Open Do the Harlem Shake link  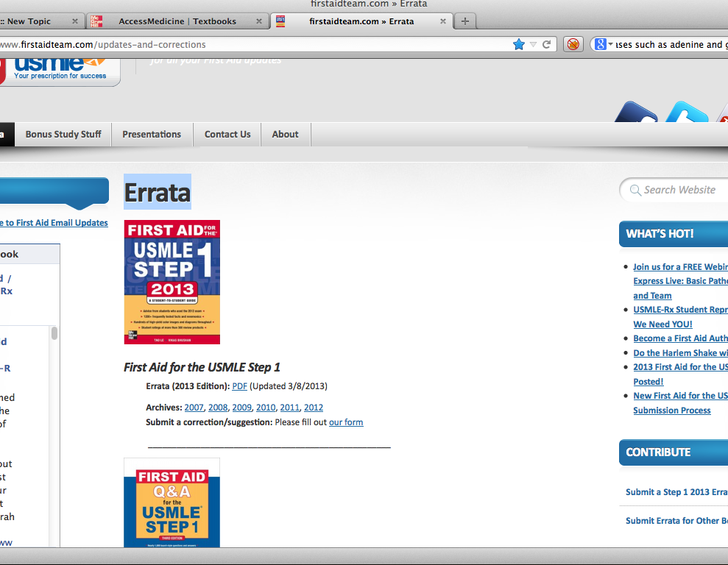tap(680, 353)
